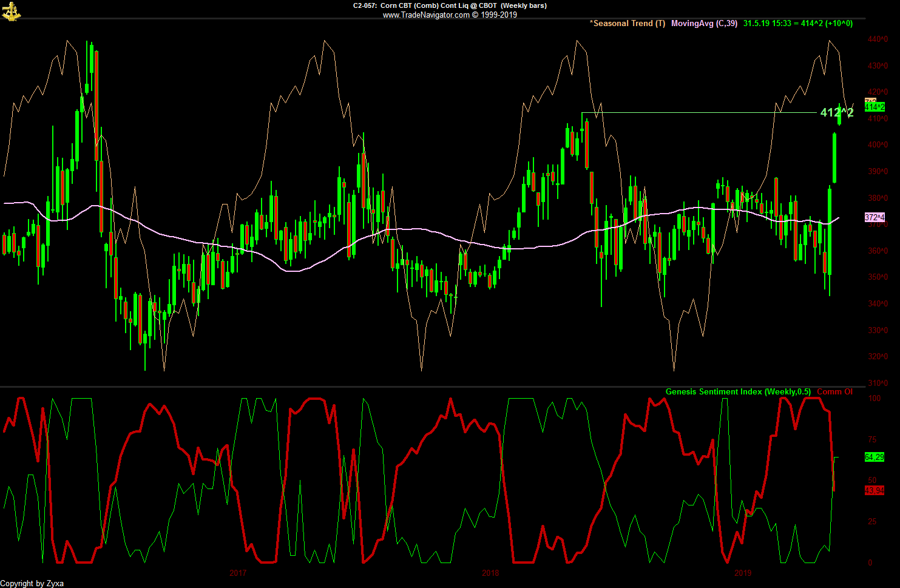Select the MovingAvg (C,39) legend label
Viewport: 900px width, 588px height.
(704, 24)
